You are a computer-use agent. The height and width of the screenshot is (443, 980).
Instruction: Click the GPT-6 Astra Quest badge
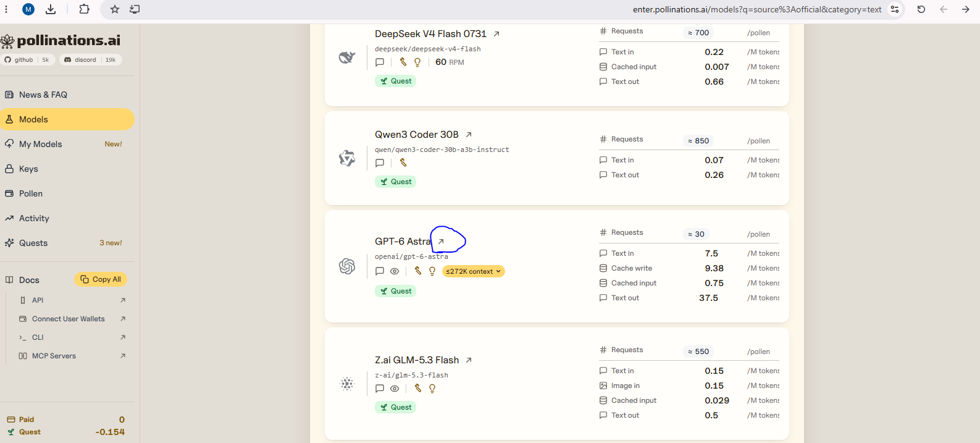(395, 291)
